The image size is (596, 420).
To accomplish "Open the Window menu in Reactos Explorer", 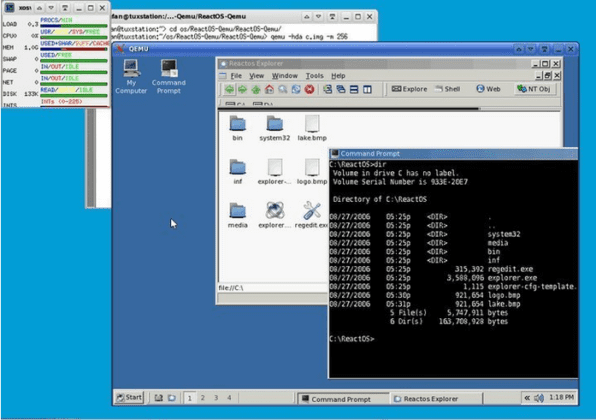I will pyautogui.click(x=285, y=76).
